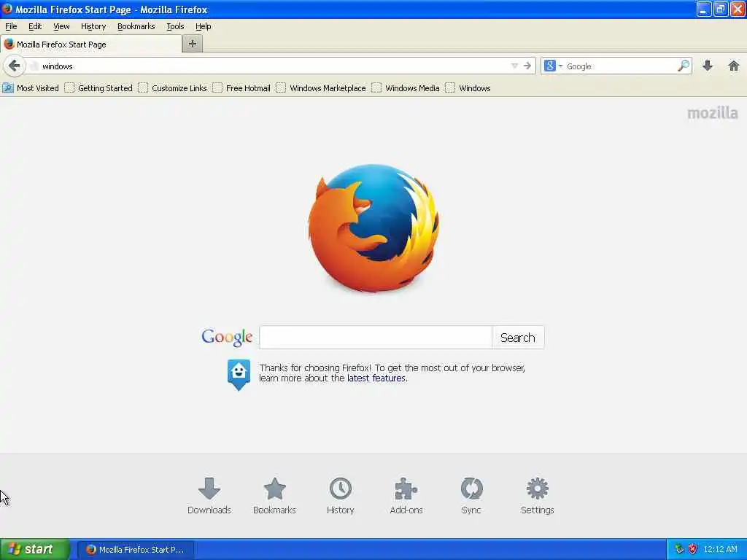
Task: Open the Downloads toolbar arrow button
Action: (708, 66)
